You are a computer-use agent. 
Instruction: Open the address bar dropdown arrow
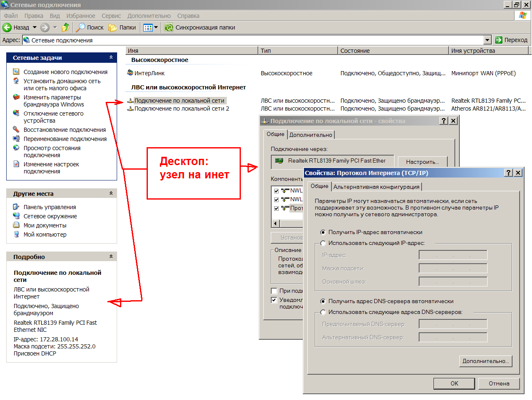[488, 40]
